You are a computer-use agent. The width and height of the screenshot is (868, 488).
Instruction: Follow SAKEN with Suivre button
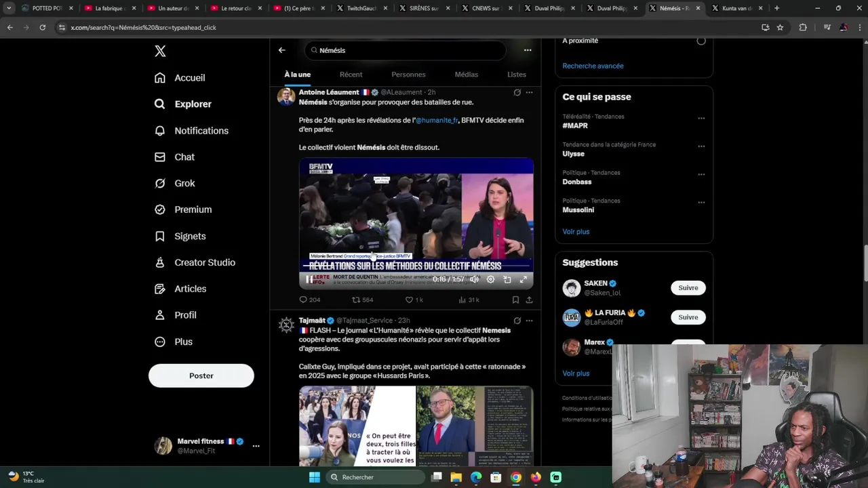(x=688, y=288)
